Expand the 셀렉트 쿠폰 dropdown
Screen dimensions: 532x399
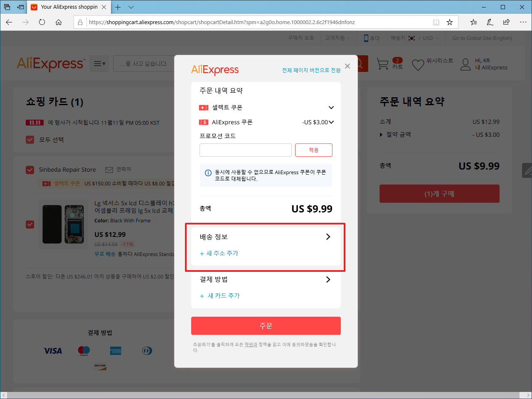pyautogui.click(x=331, y=108)
